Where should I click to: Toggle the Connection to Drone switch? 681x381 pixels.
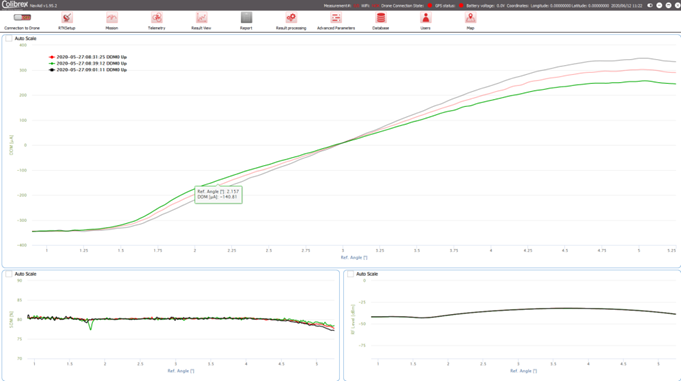(22, 17)
